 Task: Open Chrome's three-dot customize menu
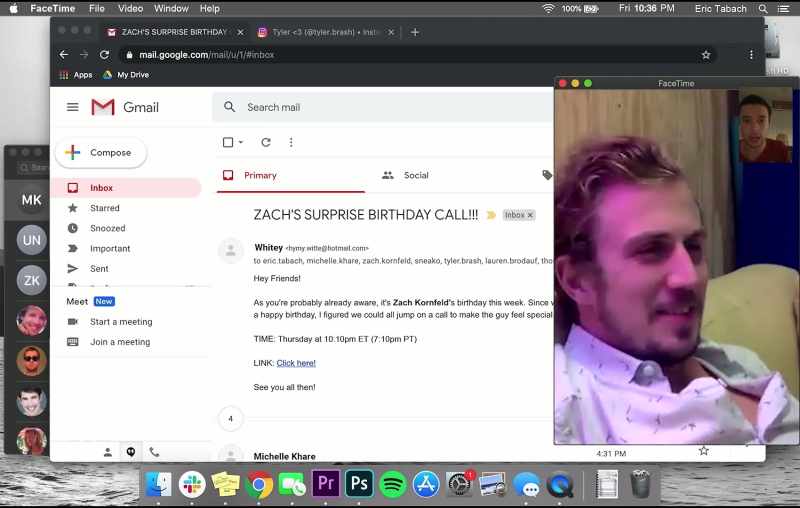tap(751, 55)
